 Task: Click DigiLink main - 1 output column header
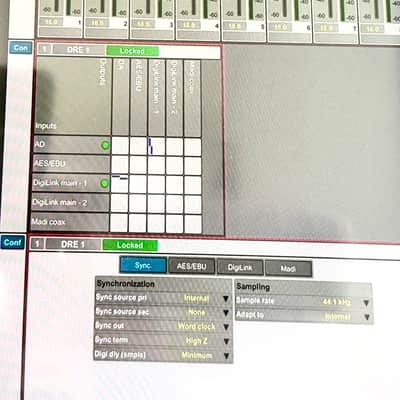coord(157,98)
